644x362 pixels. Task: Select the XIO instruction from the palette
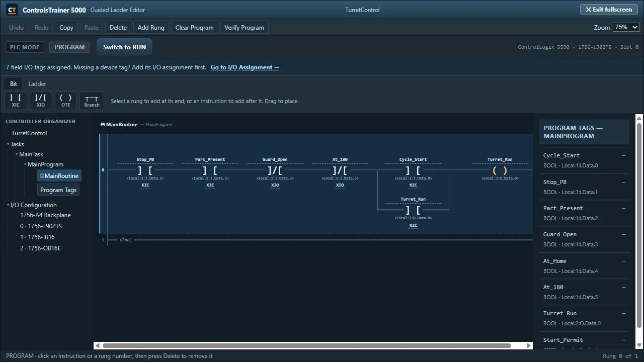coord(41,101)
